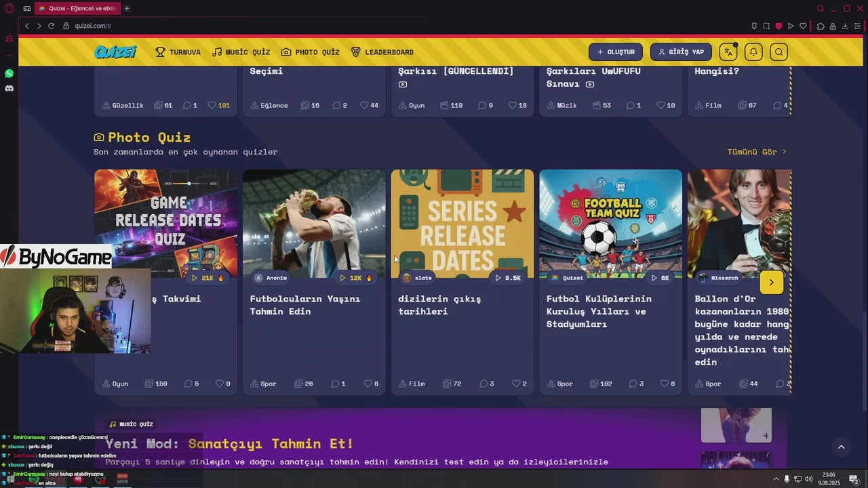Open the Football Team Quiz thumbnail

point(610,224)
